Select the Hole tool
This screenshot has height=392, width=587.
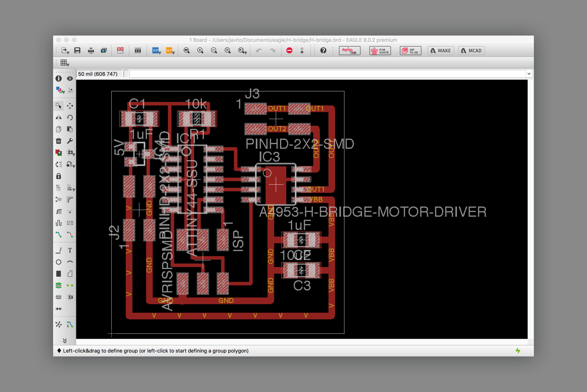pyautogui.click(x=58, y=297)
